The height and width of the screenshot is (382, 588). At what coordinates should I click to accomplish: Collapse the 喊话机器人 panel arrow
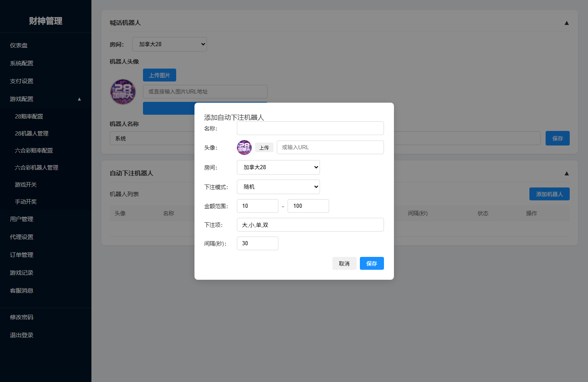(x=566, y=23)
